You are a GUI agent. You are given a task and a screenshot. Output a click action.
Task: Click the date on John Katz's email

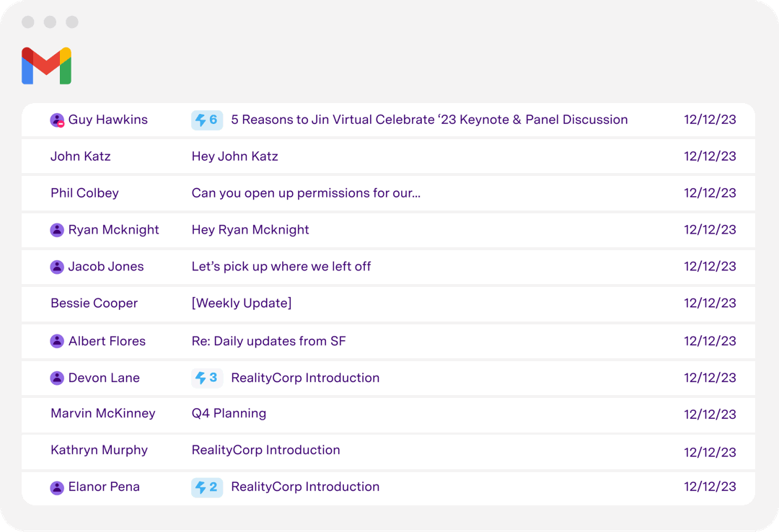710,156
